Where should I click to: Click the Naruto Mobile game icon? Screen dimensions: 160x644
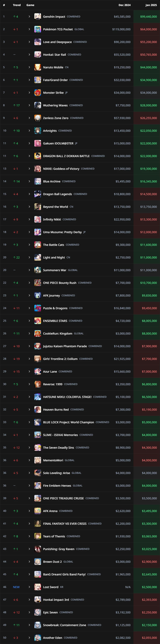click(x=38, y=67)
